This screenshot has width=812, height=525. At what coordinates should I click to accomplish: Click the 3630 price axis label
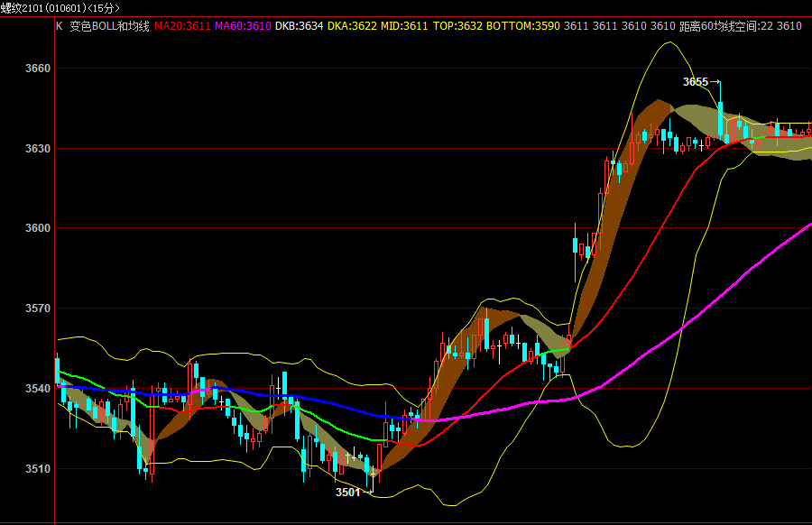point(38,149)
